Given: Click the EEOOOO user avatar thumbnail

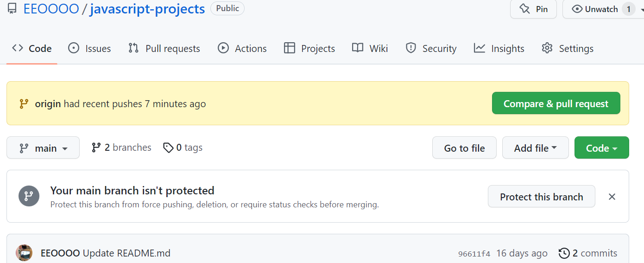Looking at the screenshot, I should [x=24, y=253].
